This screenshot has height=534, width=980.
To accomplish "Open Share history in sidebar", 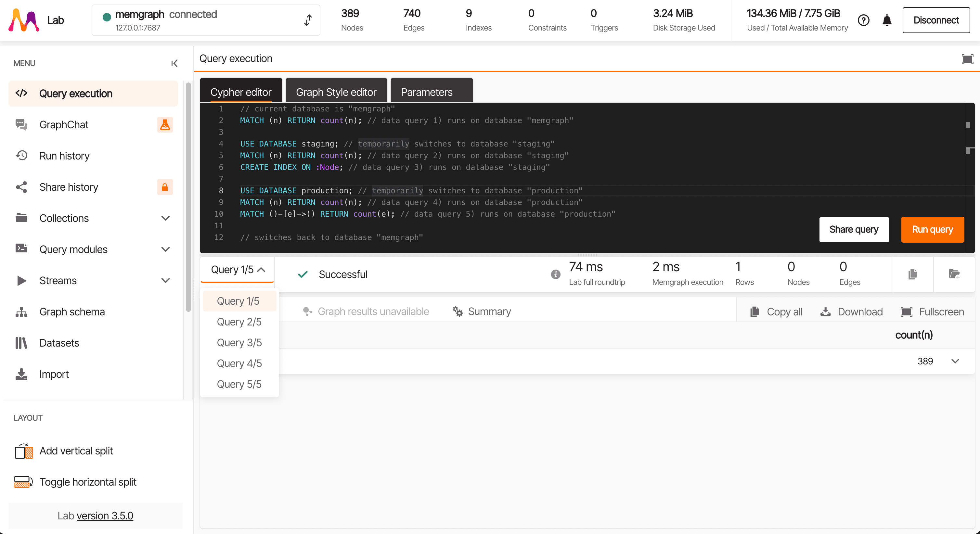I will pos(93,187).
